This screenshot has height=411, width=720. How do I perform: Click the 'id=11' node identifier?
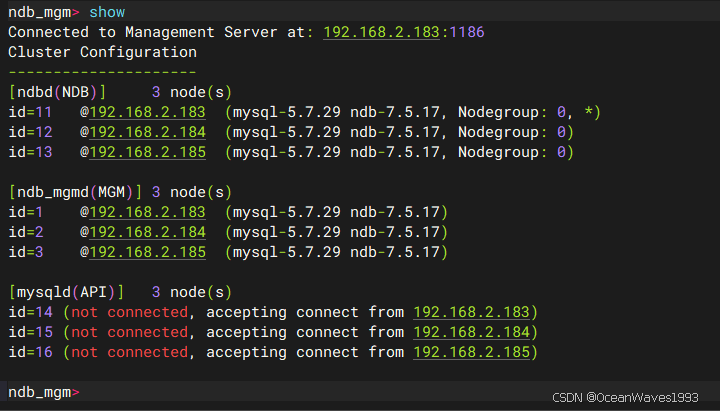point(30,112)
